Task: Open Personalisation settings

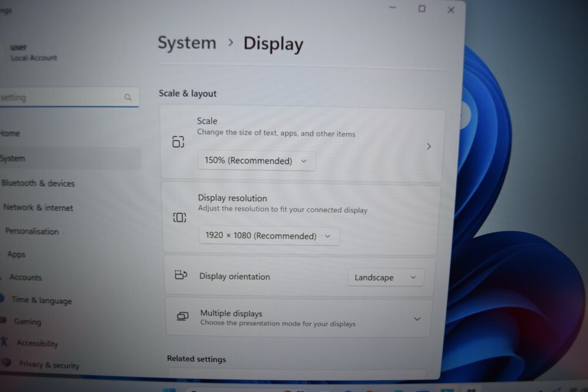Action: tap(32, 231)
